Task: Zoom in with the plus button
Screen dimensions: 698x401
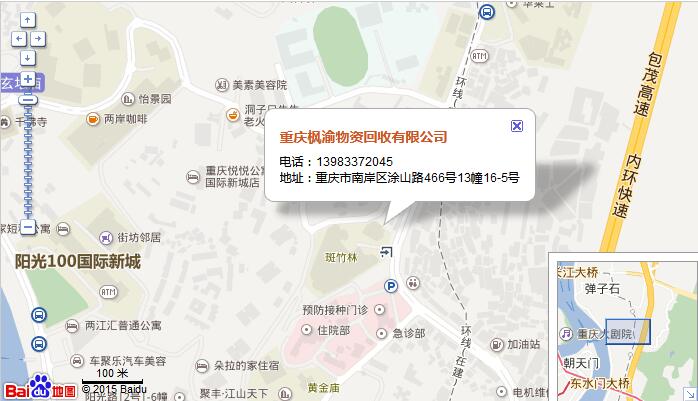Action: 28,79
